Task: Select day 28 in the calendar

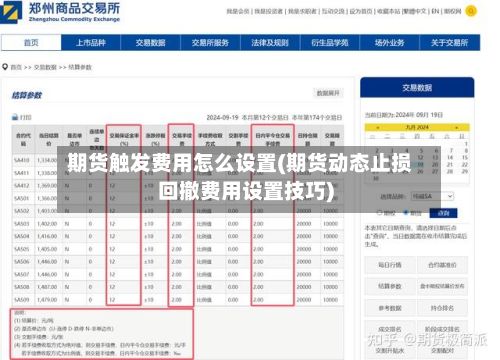Action: tap(450, 171)
